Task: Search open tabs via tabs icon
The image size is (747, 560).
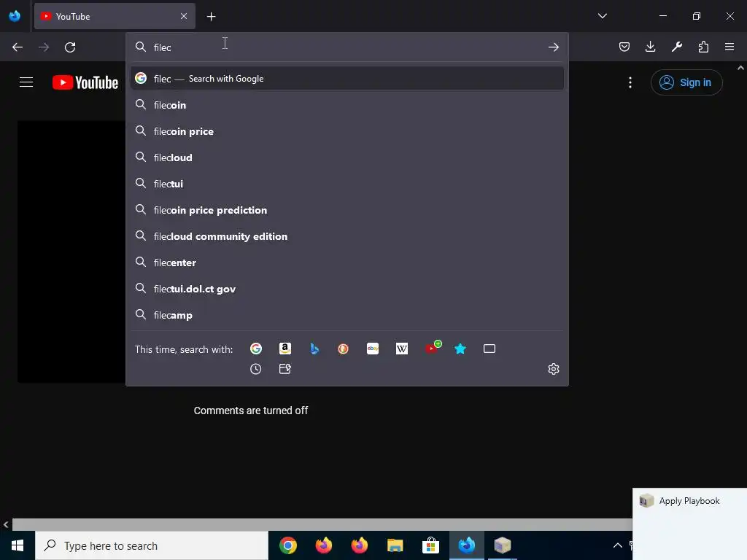Action: coord(489,349)
